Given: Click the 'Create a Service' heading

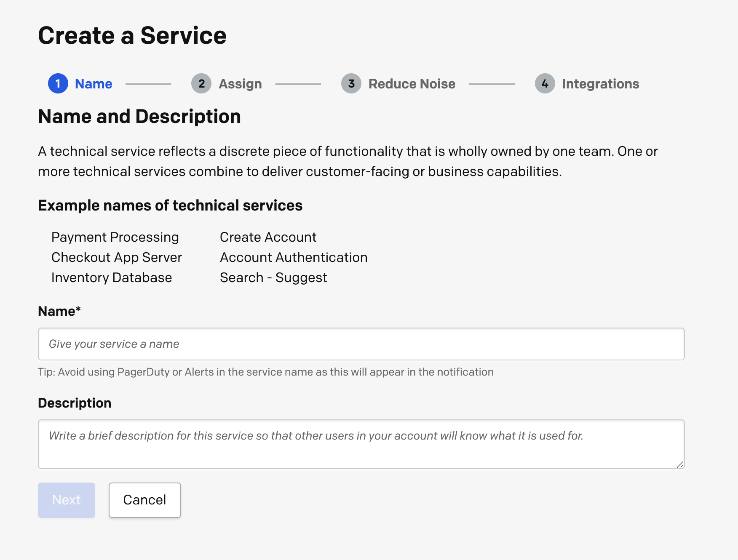Looking at the screenshot, I should click(x=132, y=35).
